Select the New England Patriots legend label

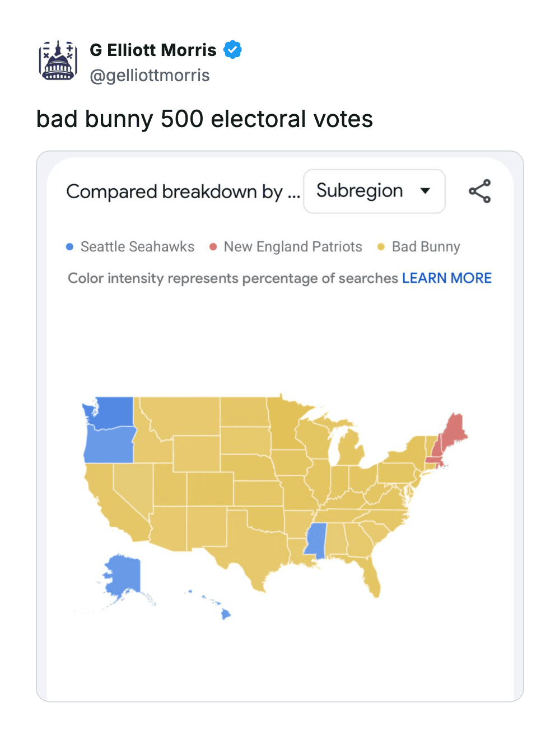coord(293,247)
